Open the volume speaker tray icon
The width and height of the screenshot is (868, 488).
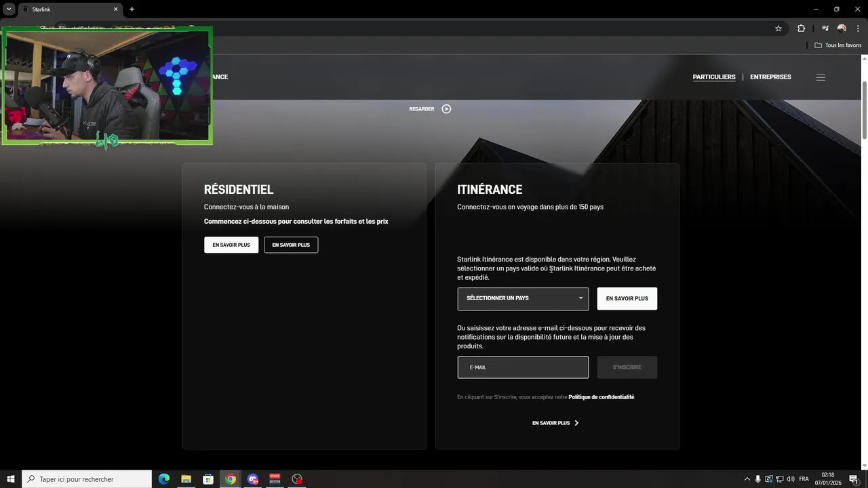click(x=791, y=479)
